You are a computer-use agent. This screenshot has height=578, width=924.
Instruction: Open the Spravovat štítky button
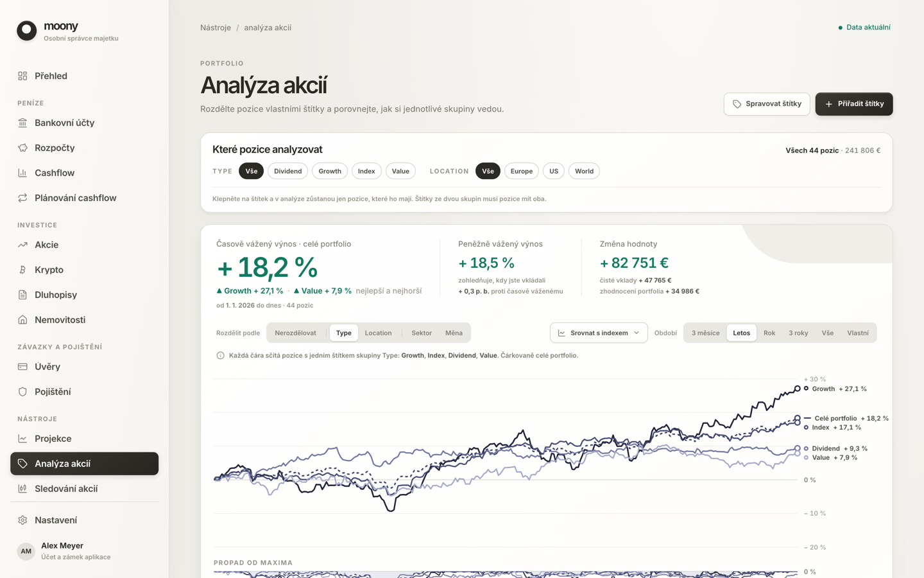click(x=767, y=104)
